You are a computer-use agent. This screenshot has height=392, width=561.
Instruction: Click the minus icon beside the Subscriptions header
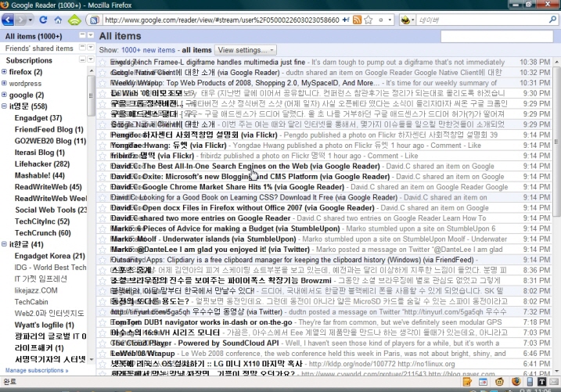tap(82, 59)
